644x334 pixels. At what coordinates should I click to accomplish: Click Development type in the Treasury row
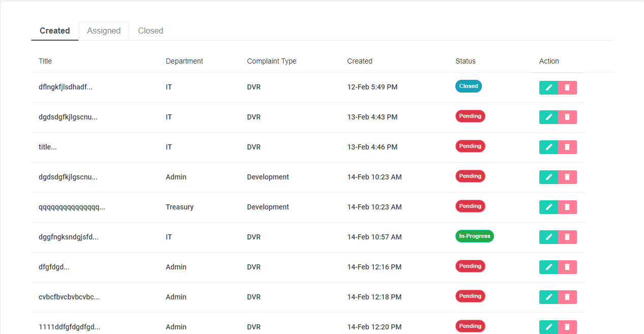pos(268,207)
